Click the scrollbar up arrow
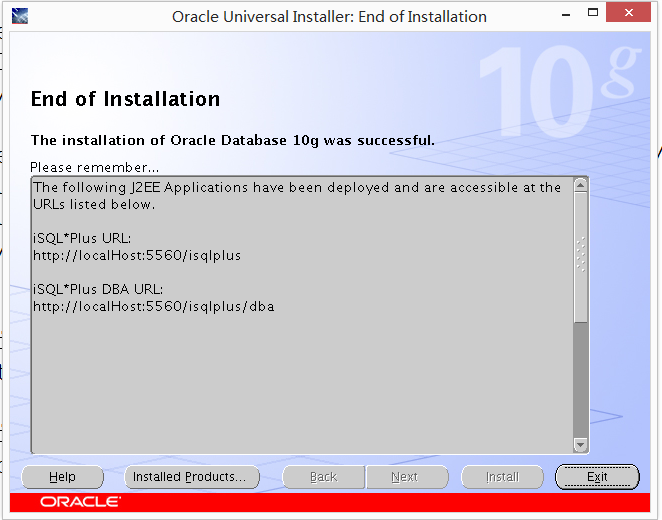 click(x=581, y=185)
